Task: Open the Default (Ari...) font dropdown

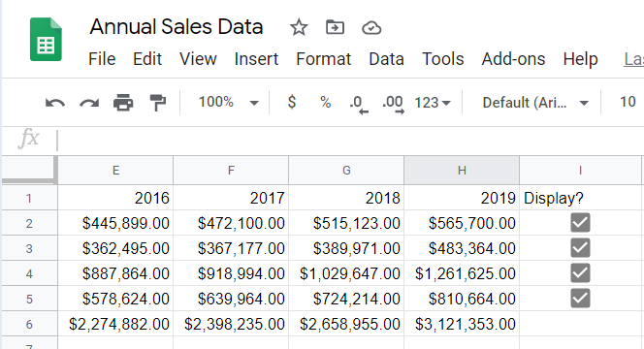Action: pos(535,102)
